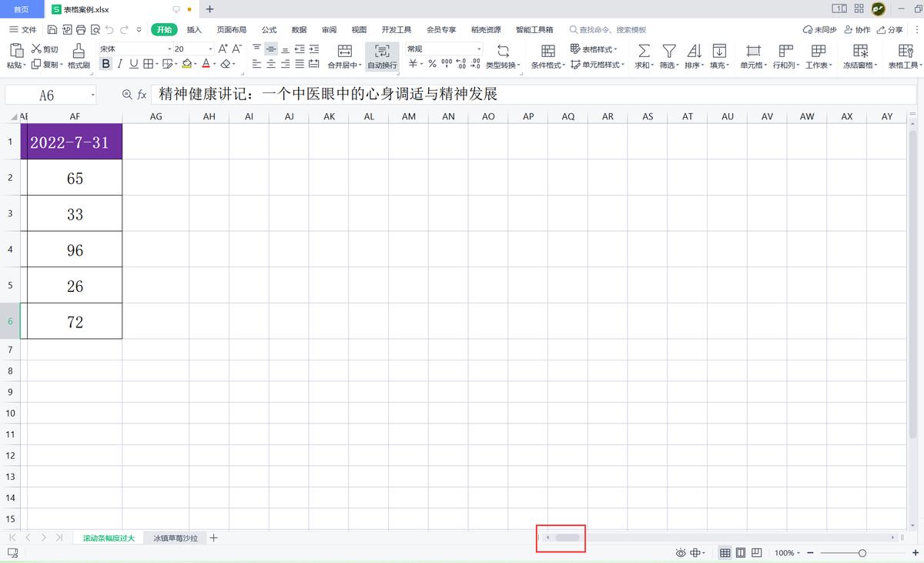Toggle bold formatting

(x=105, y=64)
